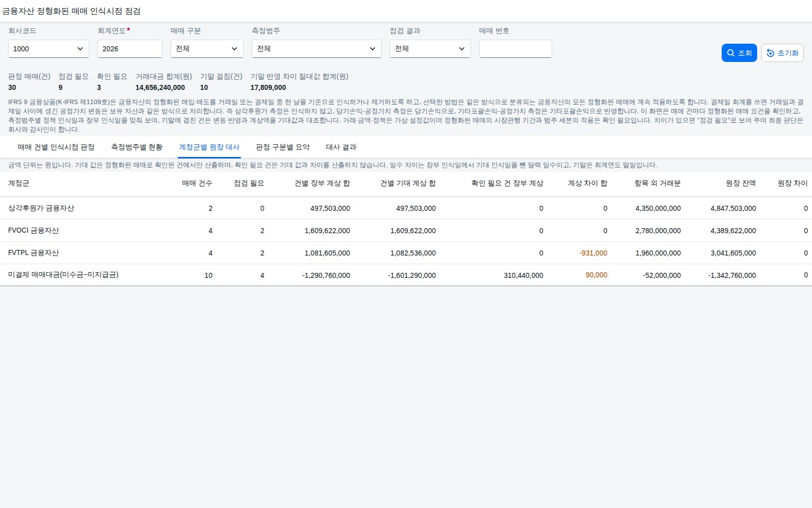Image resolution: width=812 pixels, height=508 pixels.
Task: Click the 거래대금 합계 value 14,656,240,000
Action: pyautogui.click(x=160, y=87)
